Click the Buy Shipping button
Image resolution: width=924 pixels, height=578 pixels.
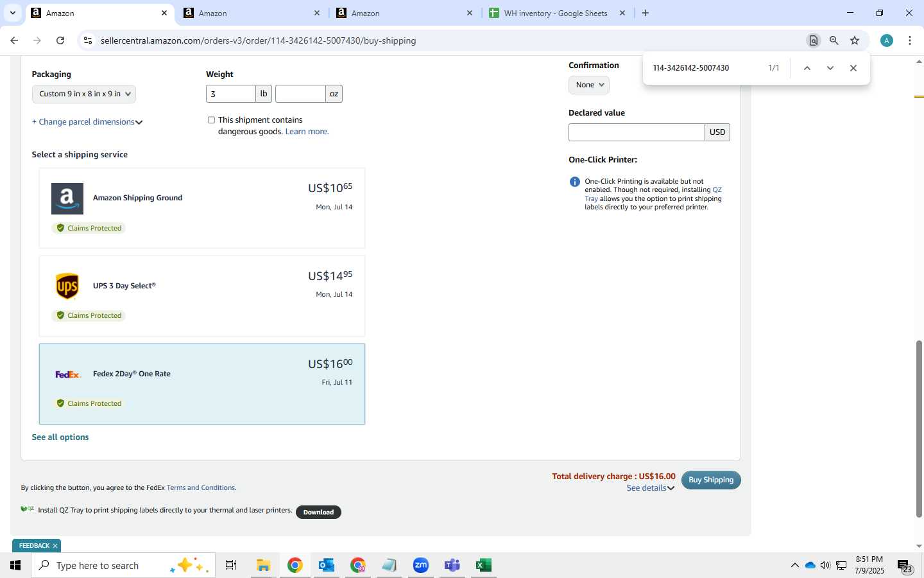711,480
